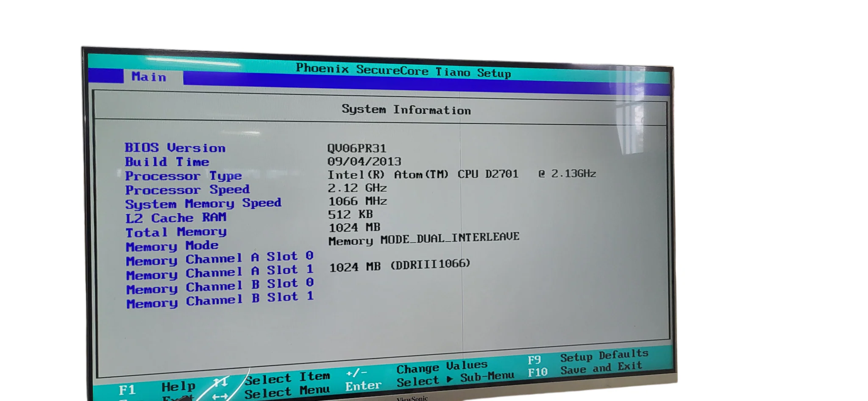Click the 512 KB cache value
Viewport: 868px width, 401px height.
(351, 214)
